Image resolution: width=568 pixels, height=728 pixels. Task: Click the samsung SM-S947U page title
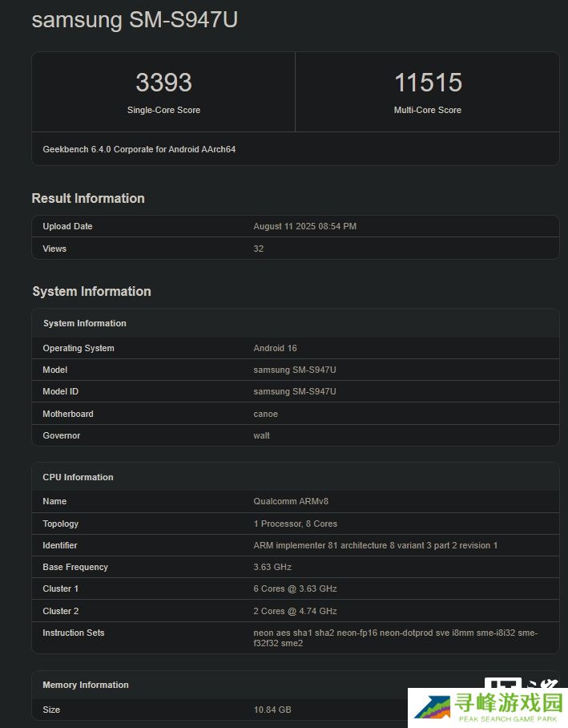click(x=135, y=20)
